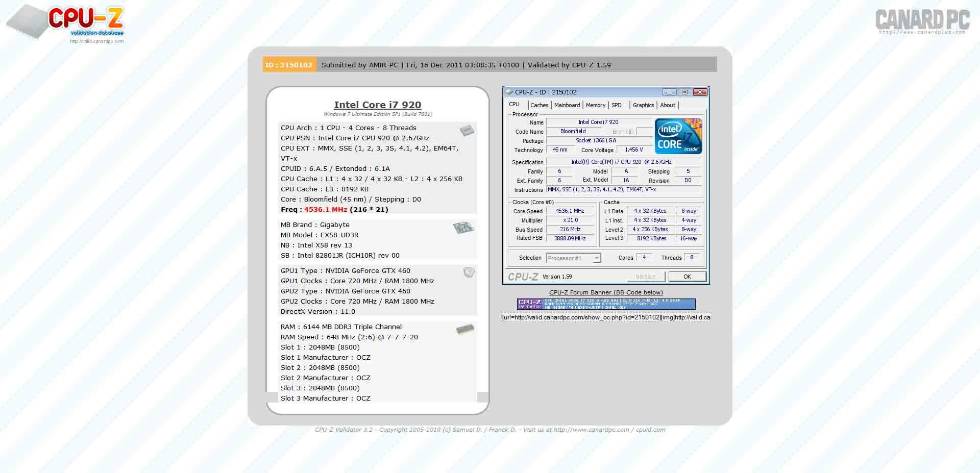Click the Core Speed 4536.1 MHz field
The image size is (980, 473).
[x=571, y=211]
